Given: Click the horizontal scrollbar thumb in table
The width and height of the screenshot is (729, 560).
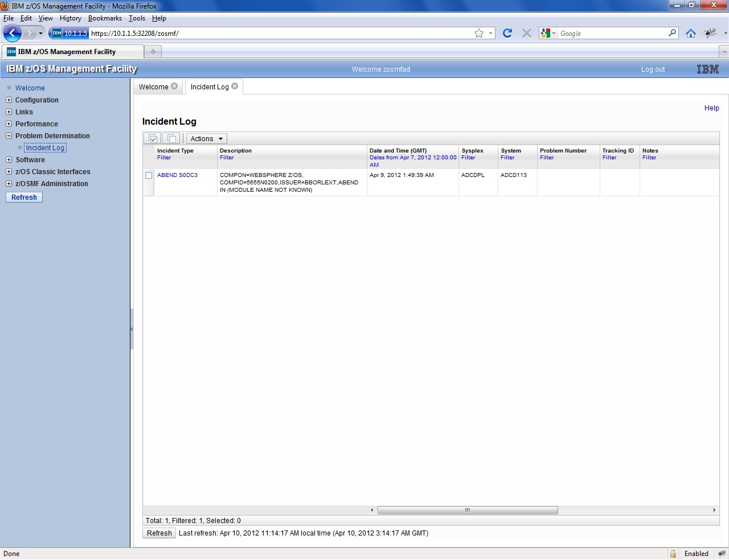Looking at the screenshot, I should [x=468, y=510].
